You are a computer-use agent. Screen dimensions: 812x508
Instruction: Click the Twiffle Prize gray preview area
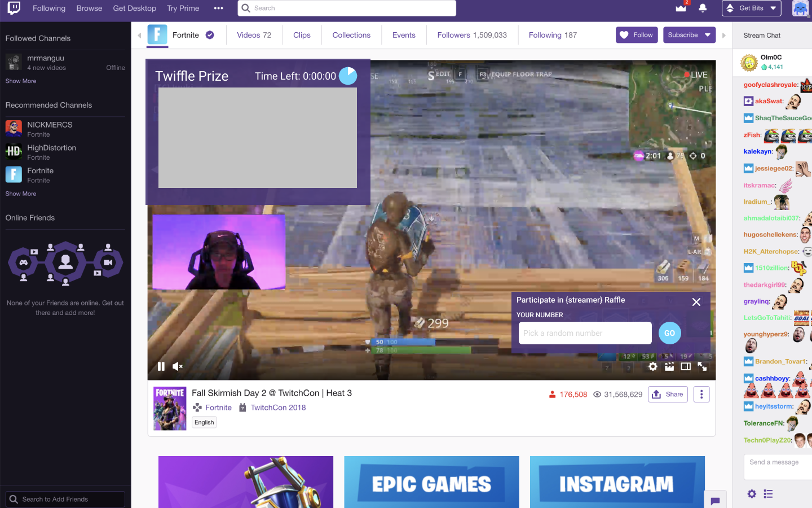(258, 138)
